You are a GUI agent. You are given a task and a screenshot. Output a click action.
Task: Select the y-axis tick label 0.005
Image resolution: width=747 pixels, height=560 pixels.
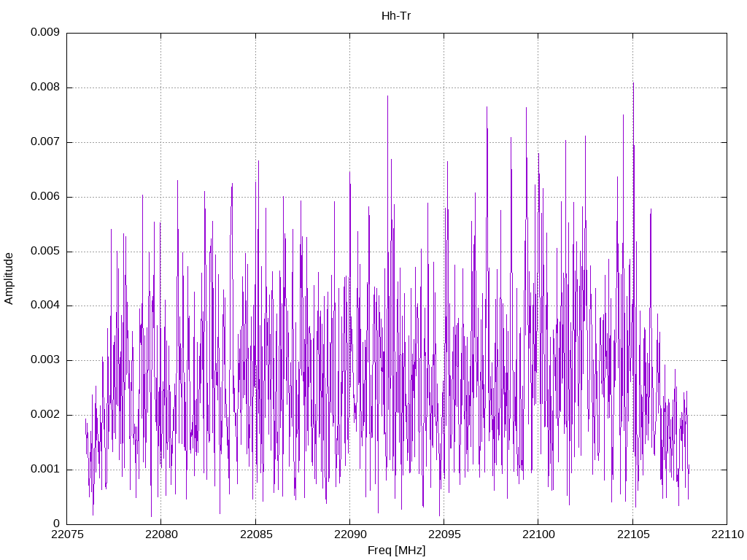point(45,251)
